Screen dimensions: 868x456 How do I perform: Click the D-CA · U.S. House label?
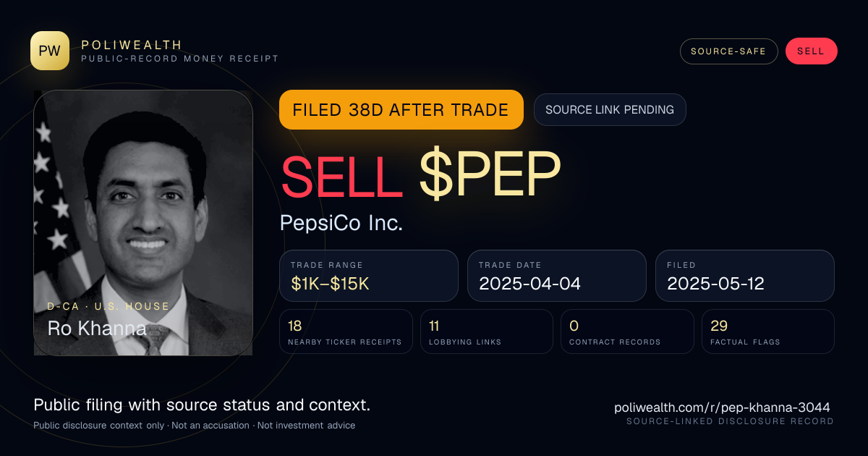click(x=109, y=306)
